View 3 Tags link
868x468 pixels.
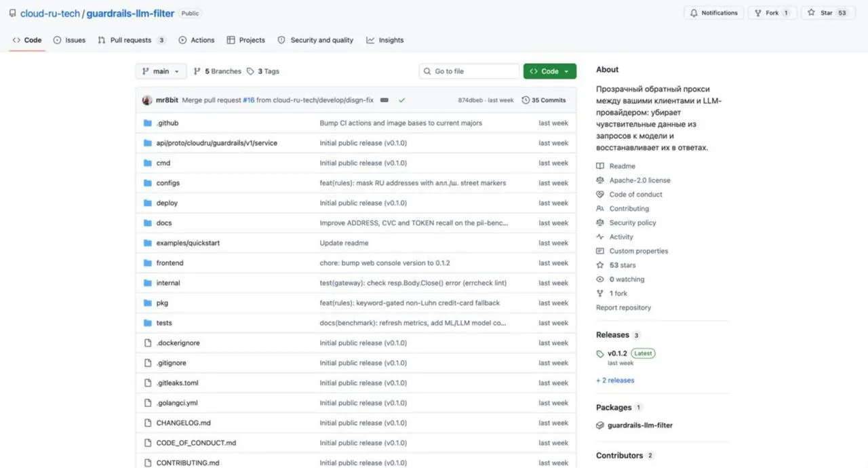click(x=263, y=71)
